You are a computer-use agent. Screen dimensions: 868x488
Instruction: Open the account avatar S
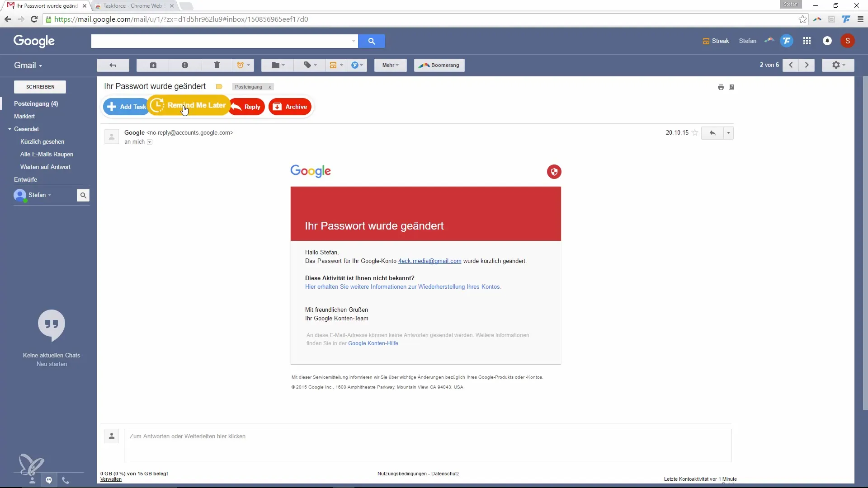[x=848, y=41]
